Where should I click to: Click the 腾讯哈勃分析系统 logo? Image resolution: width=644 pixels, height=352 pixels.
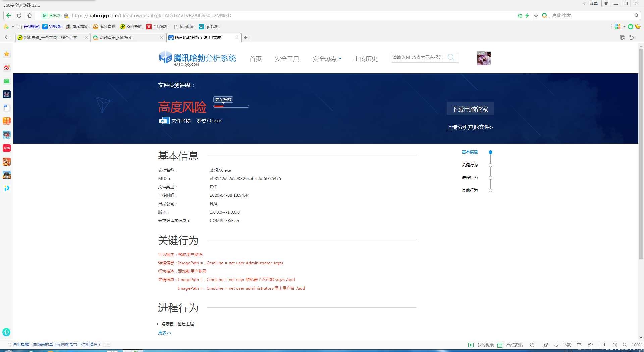[x=198, y=58]
